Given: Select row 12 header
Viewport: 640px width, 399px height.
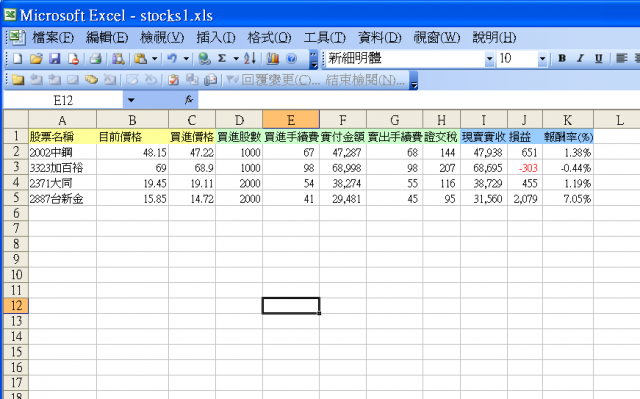Looking at the screenshot, I should click(x=16, y=306).
